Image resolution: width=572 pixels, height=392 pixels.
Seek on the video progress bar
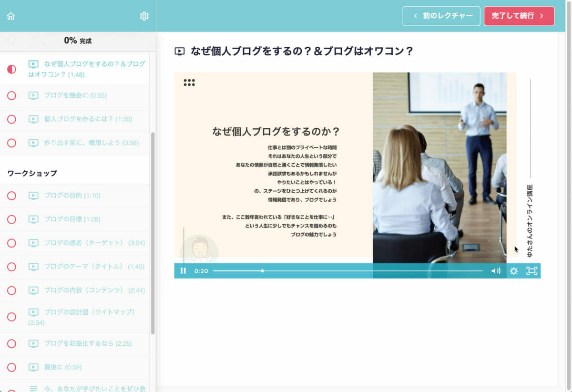coord(348,271)
